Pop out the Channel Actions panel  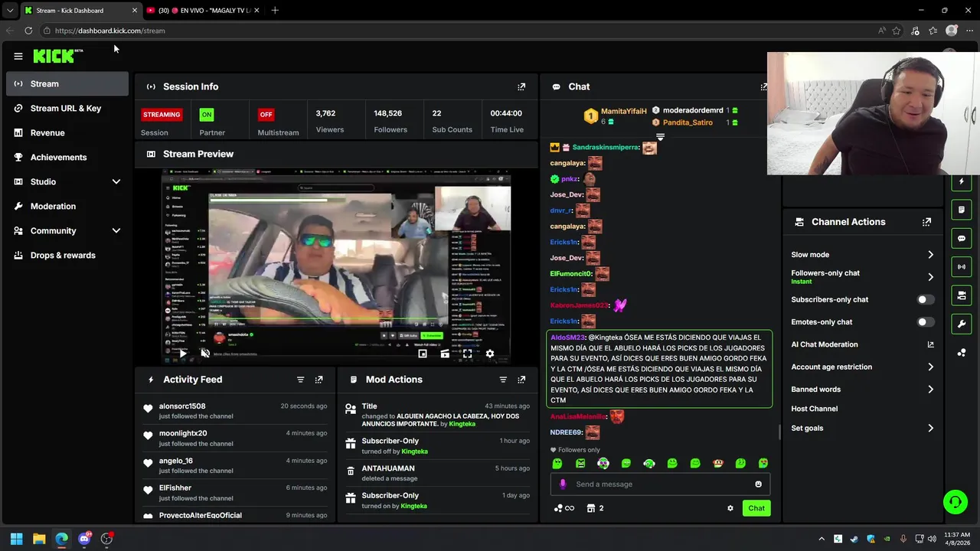926,222
